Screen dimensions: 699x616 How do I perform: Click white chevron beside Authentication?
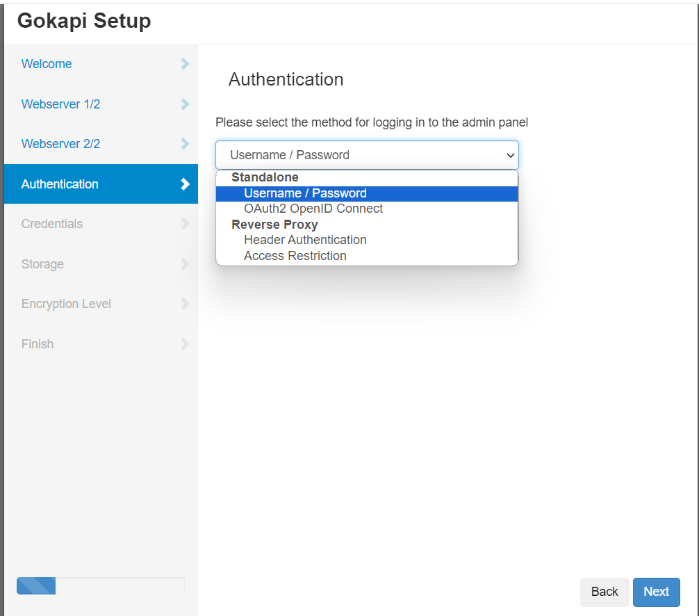185,184
